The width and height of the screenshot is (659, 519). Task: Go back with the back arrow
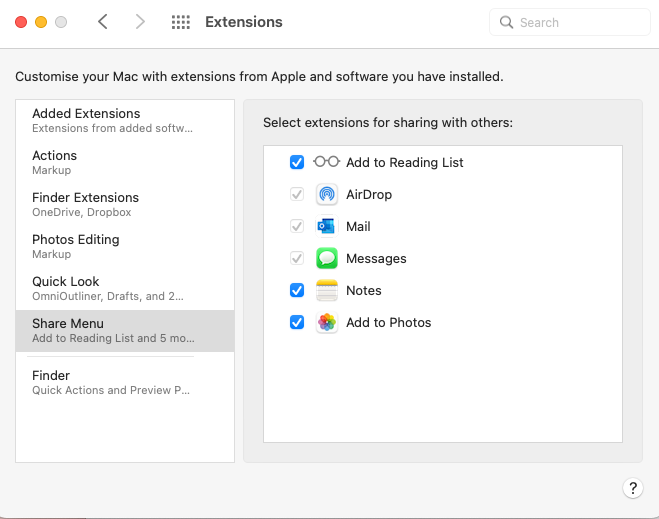click(x=103, y=22)
